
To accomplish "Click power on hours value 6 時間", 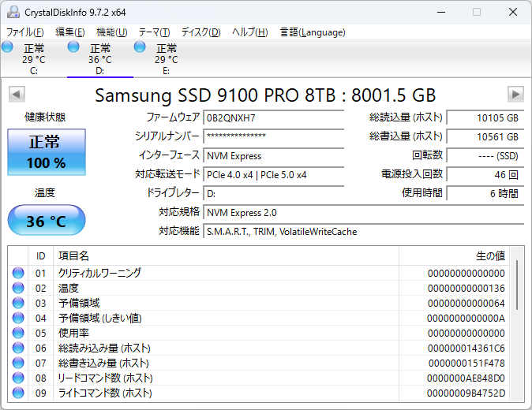I will tap(485, 194).
